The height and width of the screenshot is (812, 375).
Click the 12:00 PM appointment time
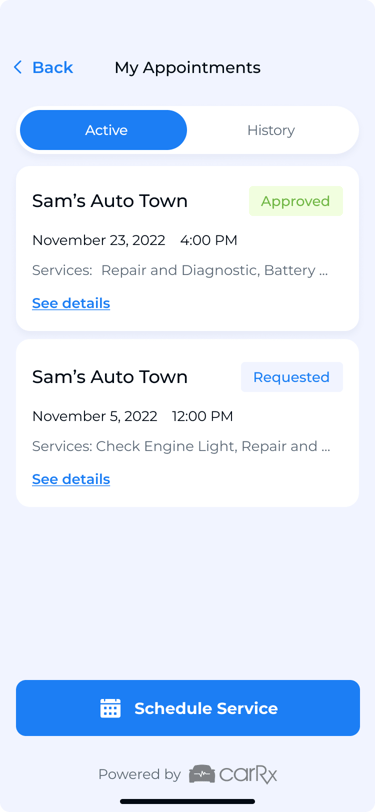pos(203,416)
